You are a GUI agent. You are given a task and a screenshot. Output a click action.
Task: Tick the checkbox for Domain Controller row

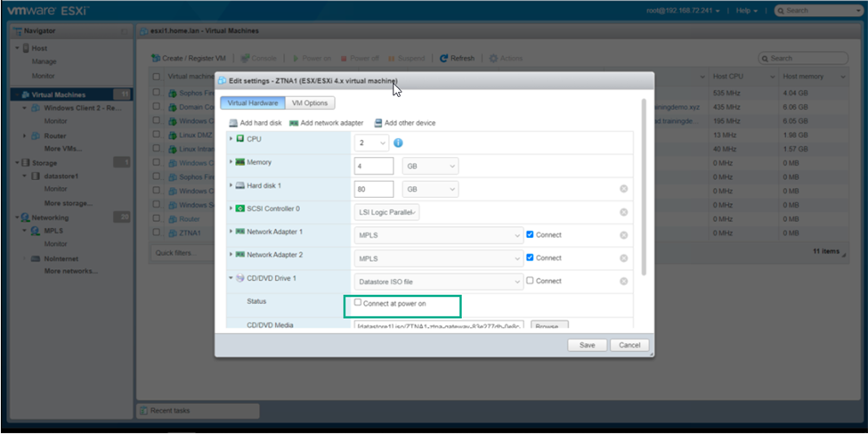pos(157,106)
